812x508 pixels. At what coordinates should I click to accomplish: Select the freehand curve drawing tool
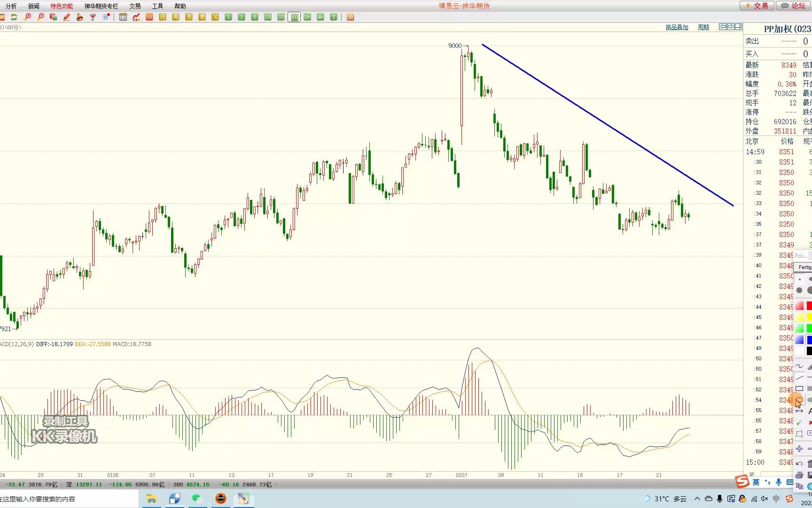coord(799,366)
